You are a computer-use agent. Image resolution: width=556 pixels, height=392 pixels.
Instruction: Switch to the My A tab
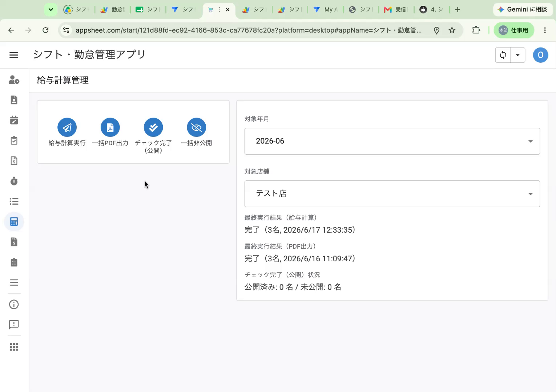[326, 10]
